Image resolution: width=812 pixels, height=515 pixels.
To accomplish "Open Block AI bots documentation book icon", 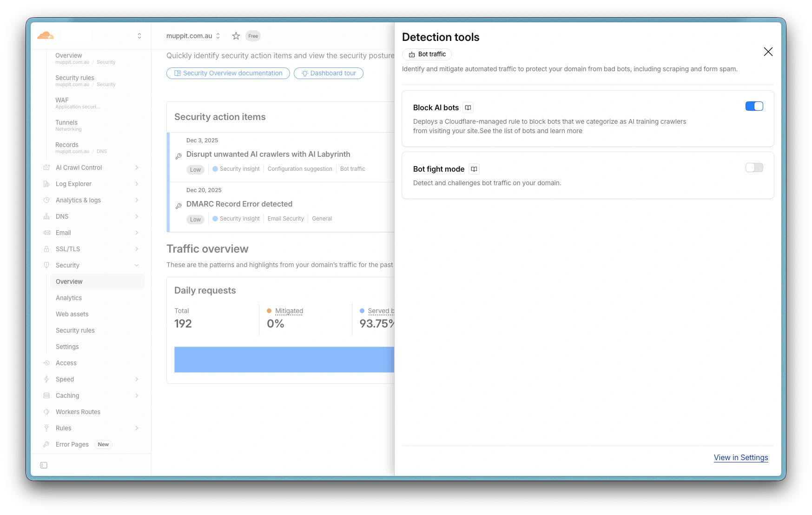I will point(468,108).
